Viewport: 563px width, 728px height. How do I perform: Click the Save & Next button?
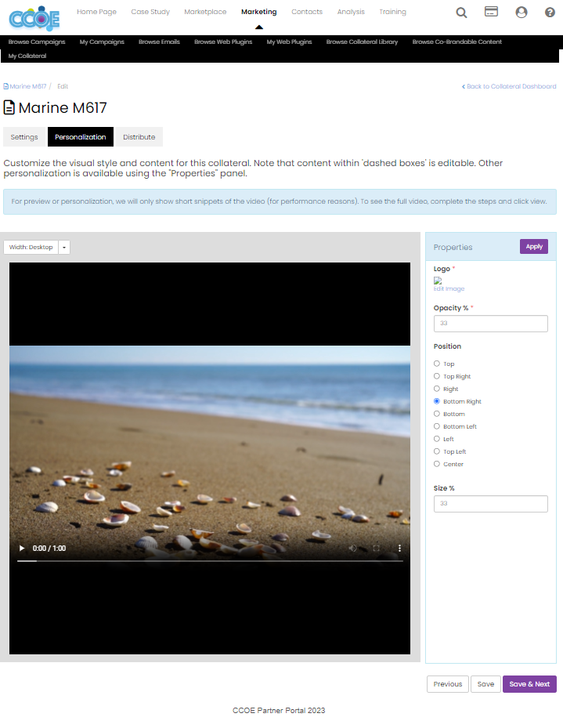coord(529,684)
